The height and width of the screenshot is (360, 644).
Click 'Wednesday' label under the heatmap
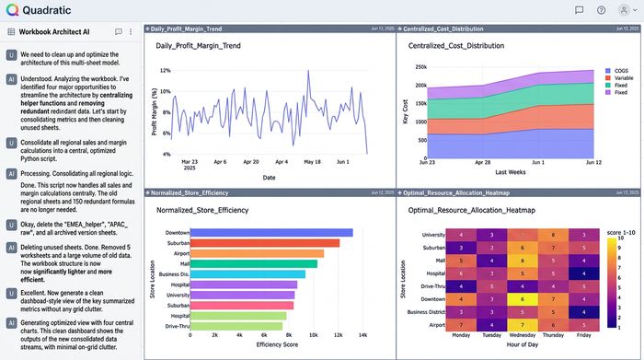tap(523, 335)
